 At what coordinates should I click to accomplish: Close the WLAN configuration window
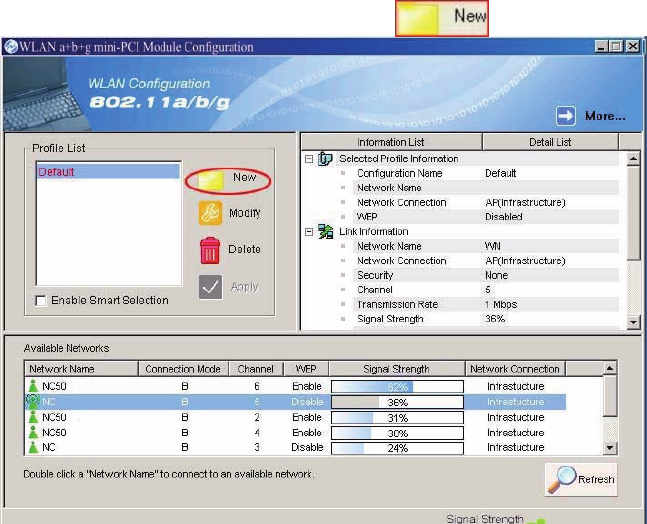pos(632,47)
